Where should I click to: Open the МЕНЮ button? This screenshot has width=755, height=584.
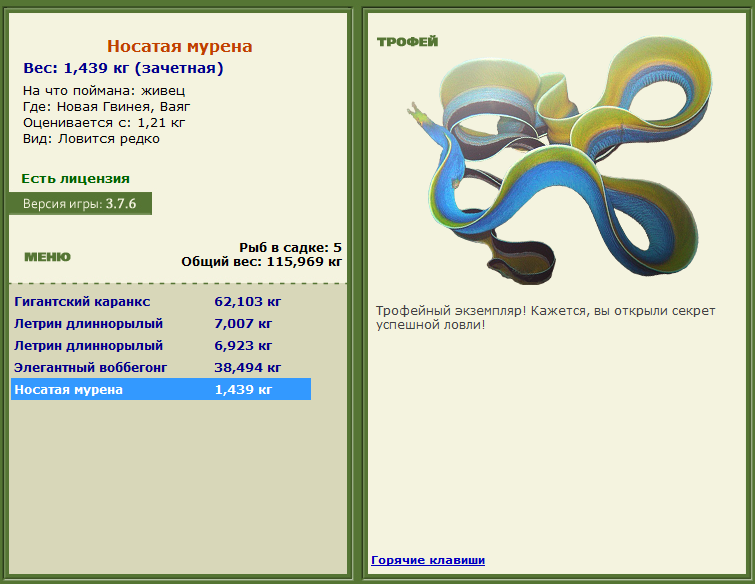click(47, 257)
